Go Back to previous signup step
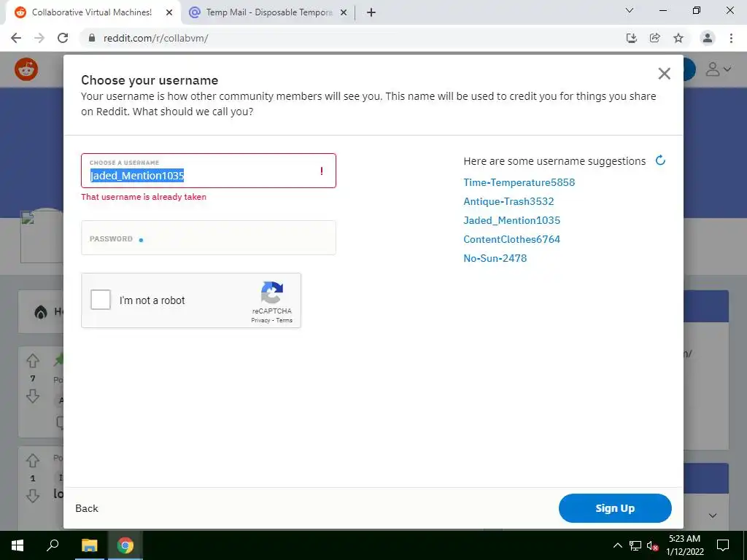 pyautogui.click(x=87, y=508)
